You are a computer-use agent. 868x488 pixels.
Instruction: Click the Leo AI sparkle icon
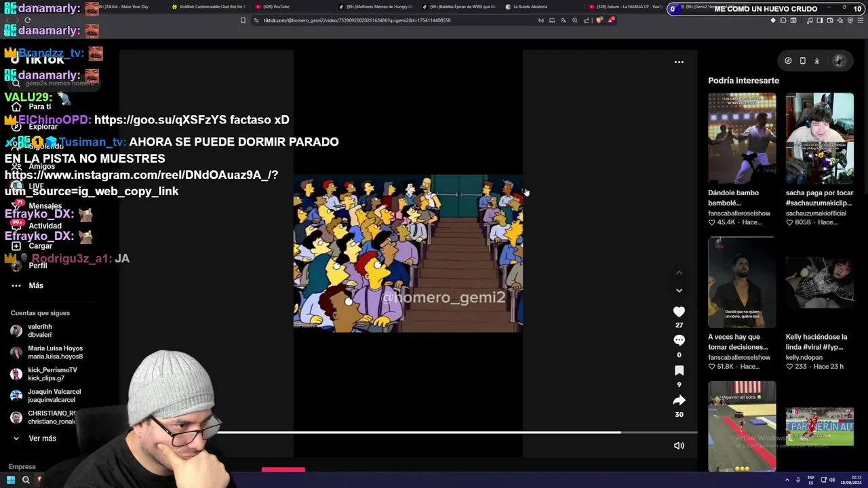click(x=840, y=20)
